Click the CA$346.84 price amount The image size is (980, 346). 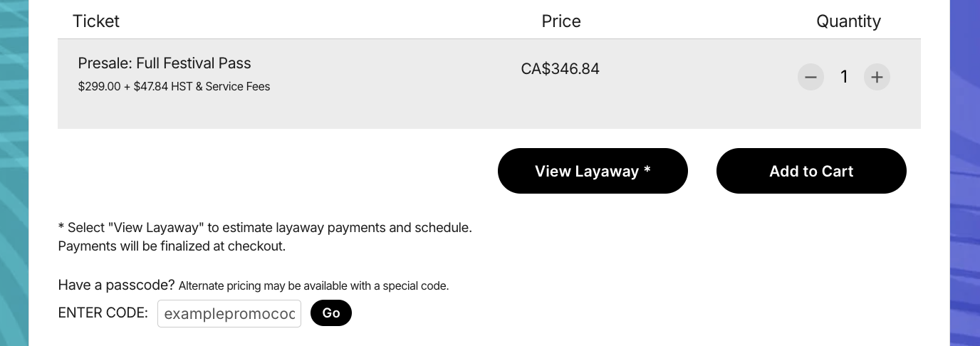[560, 69]
